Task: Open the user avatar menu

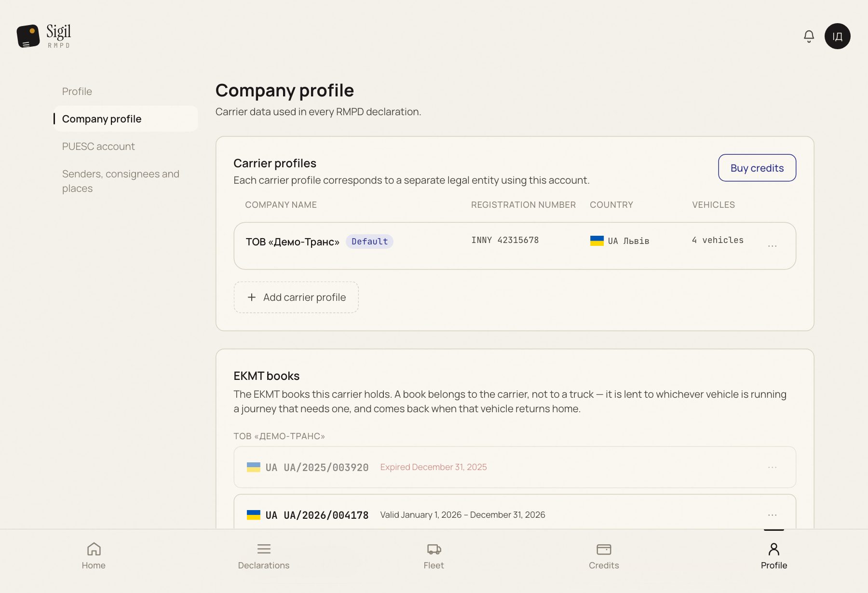Action: (x=837, y=36)
